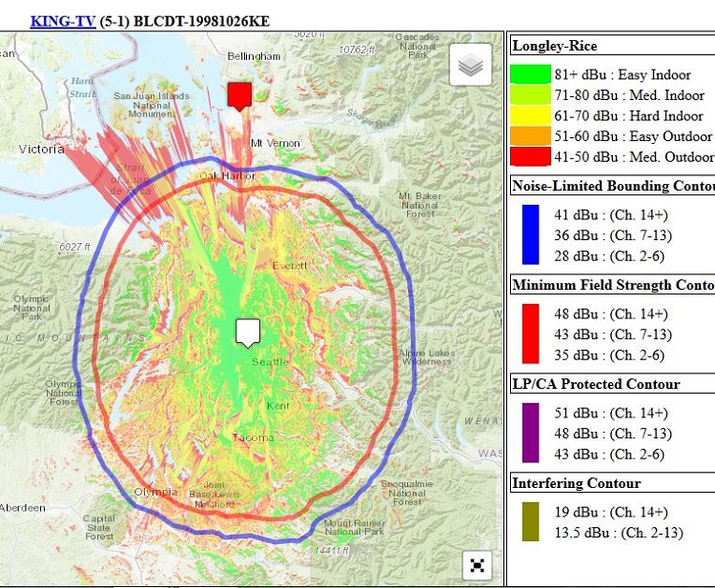The width and height of the screenshot is (715, 588).
Task: Click the green 81+ dBu Easy Indoor swatch
Action: pyautogui.click(x=530, y=74)
